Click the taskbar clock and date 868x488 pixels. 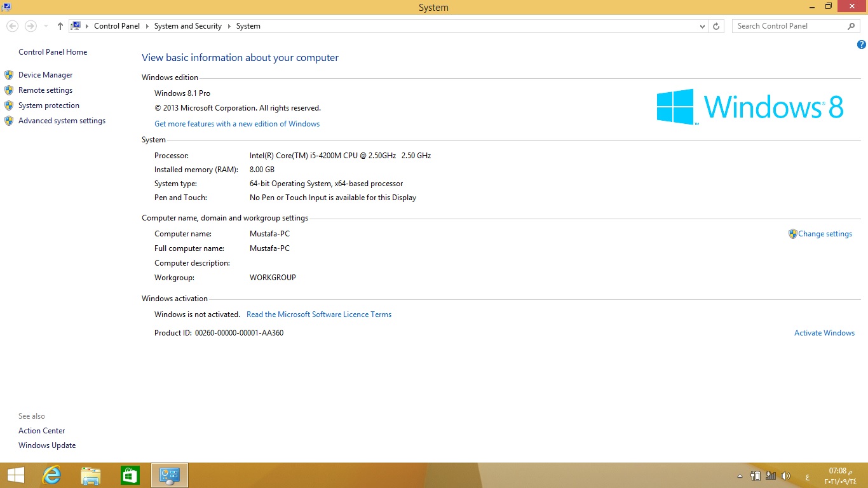pyautogui.click(x=841, y=475)
